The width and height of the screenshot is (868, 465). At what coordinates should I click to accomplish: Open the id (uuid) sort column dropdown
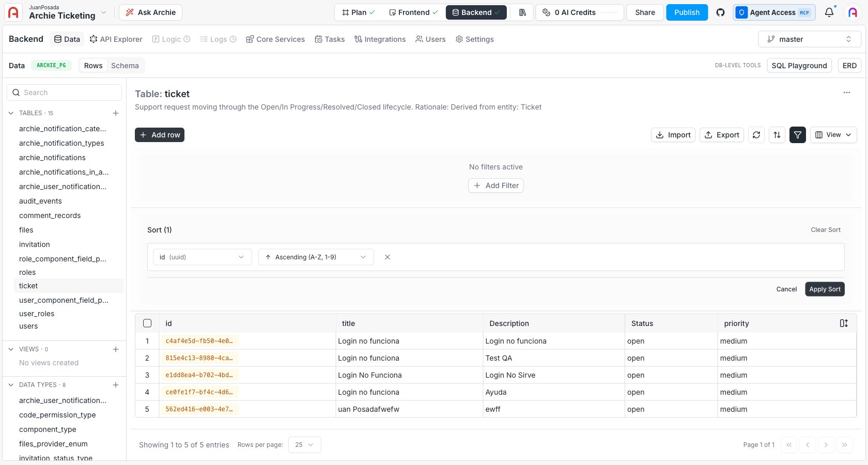point(203,257)
